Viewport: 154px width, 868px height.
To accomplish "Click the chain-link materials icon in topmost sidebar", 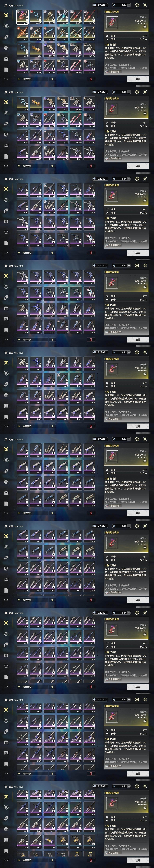I will tap(6, 37).
